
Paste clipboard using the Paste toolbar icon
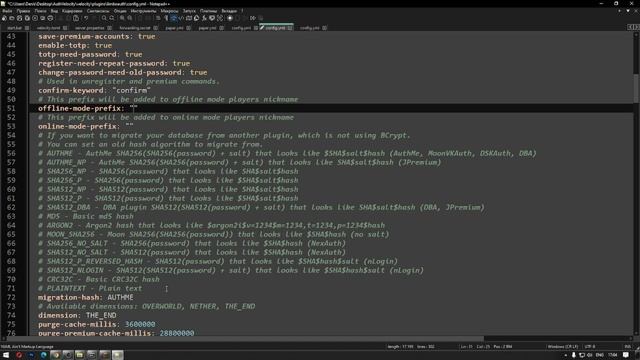(x=76, y=18)
